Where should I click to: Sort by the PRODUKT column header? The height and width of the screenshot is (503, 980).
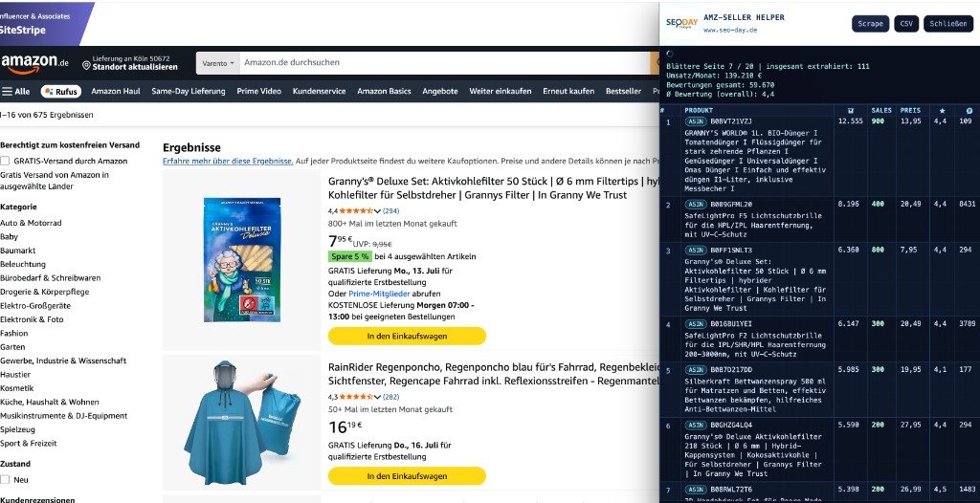click(x=698, y=111)
